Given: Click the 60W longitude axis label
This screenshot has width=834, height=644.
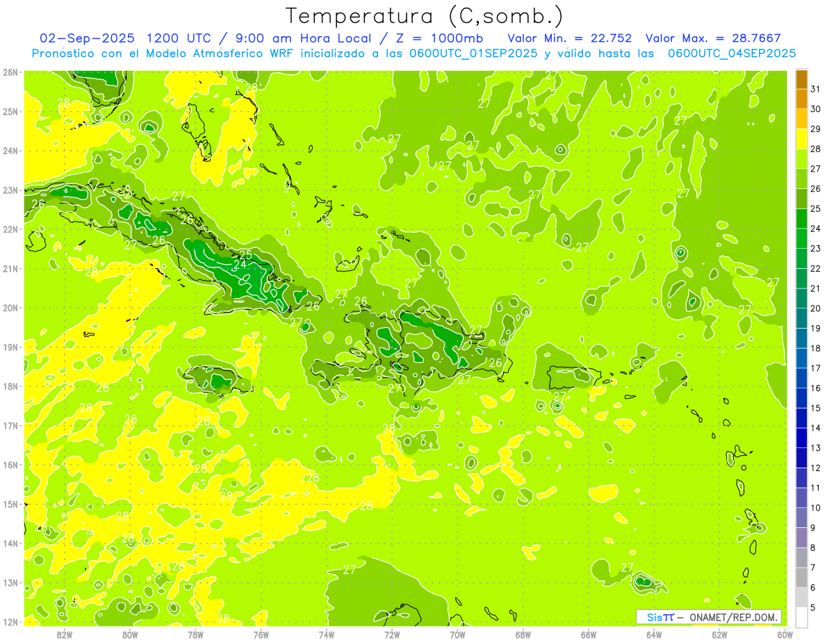Looking at the screenshot, I should (785, 634).
